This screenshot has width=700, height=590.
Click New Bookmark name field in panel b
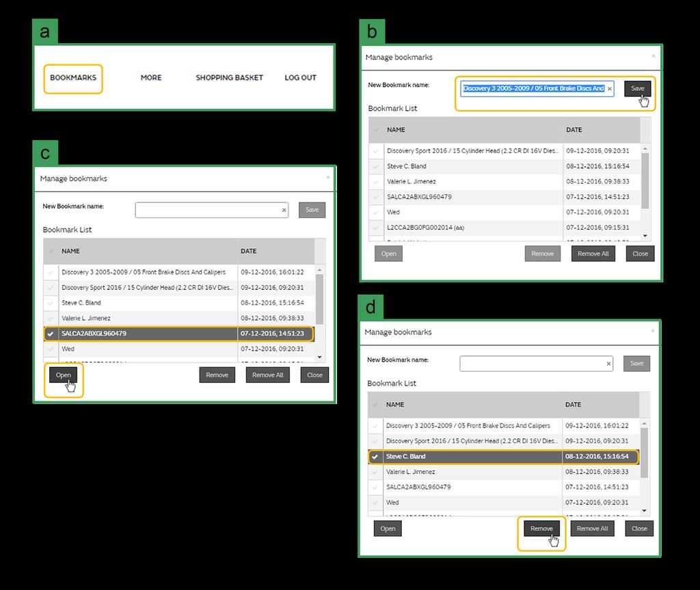pos(537,88)
